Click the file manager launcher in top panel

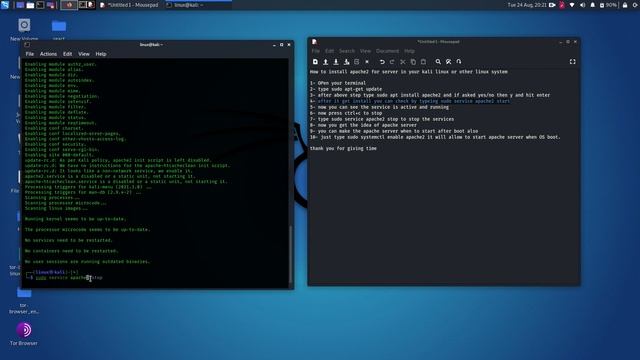pyautogui.click(x=30, y=5)
